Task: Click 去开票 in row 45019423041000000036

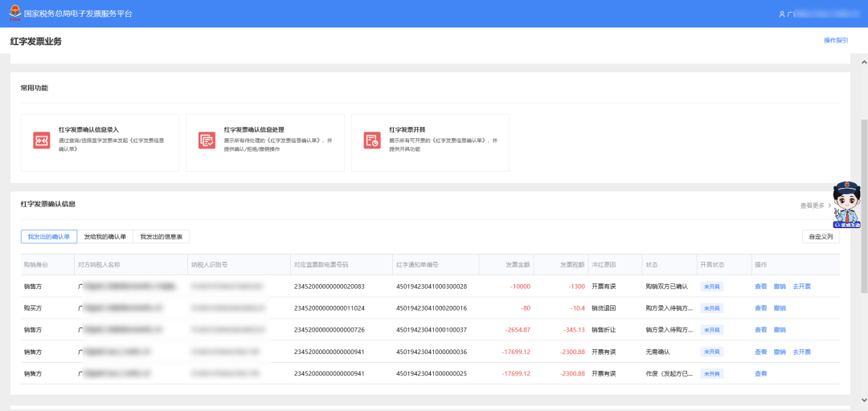Action: tap(801, 352)
